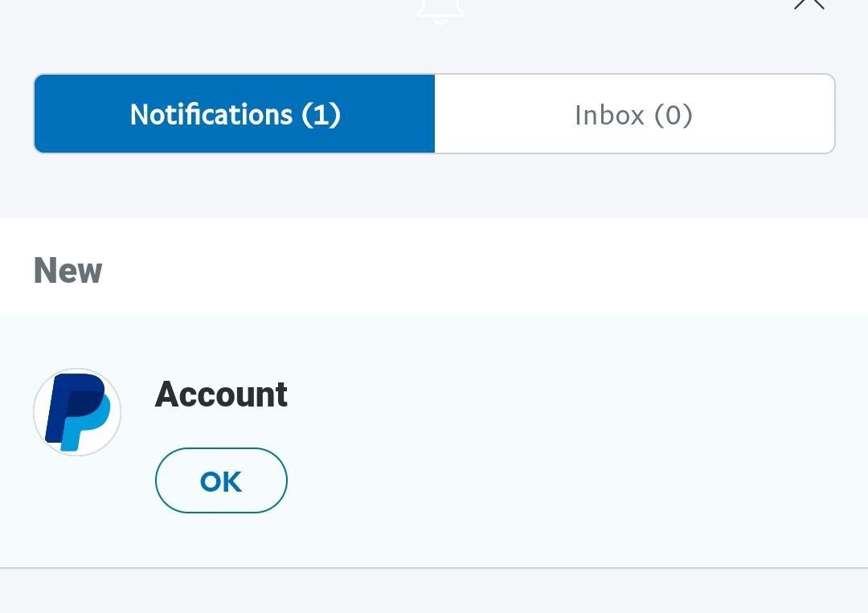Image resolution: width=868 pixels, height=613 pixels.
Task: Open the Account notification row
Action: pos(434,441)
